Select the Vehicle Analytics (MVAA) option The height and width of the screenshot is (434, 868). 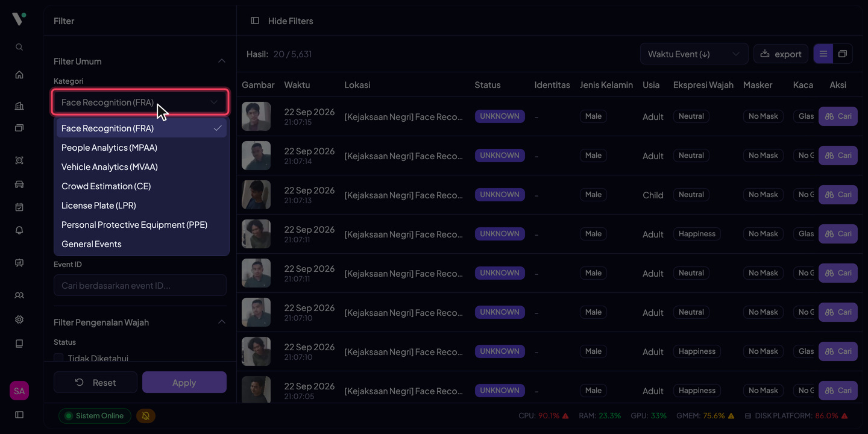click(142, 166)
